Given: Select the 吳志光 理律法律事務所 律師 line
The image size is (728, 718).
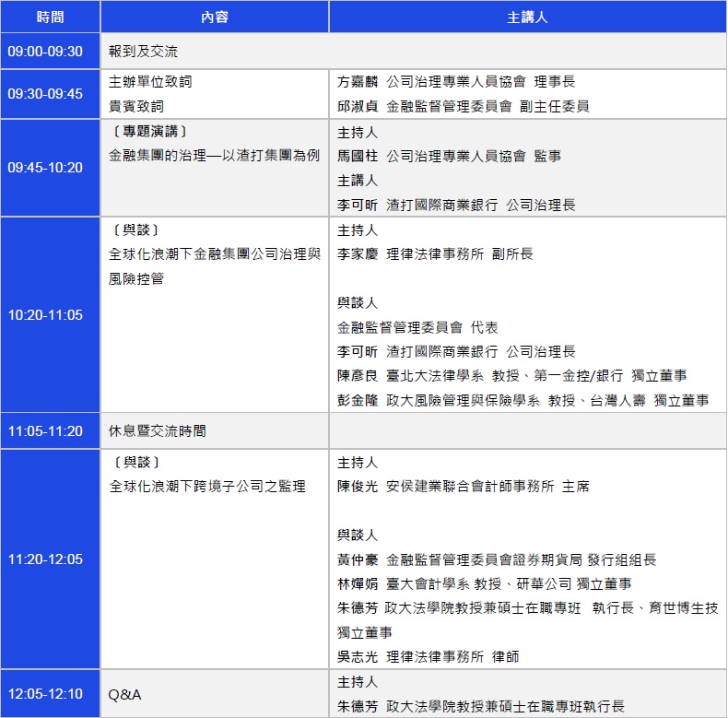Looking at the screenshot, I should (429, 656).
